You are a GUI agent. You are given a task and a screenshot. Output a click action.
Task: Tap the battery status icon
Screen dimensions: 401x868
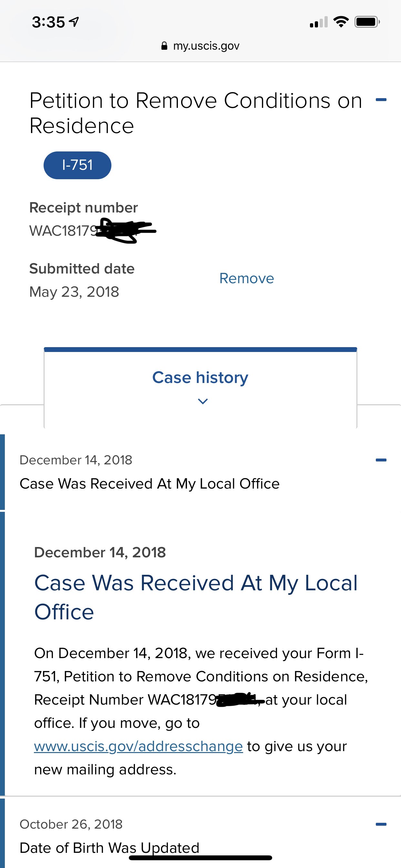[367, 22]
